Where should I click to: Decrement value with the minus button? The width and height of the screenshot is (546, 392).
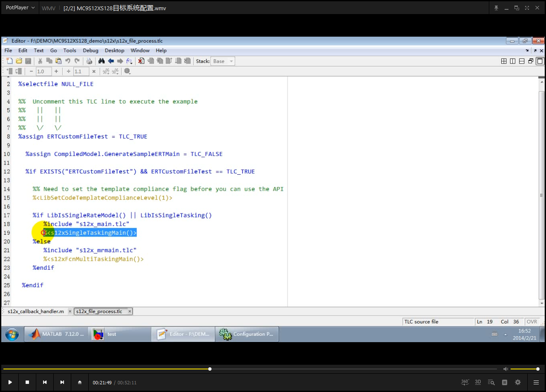tap(31, 72)
